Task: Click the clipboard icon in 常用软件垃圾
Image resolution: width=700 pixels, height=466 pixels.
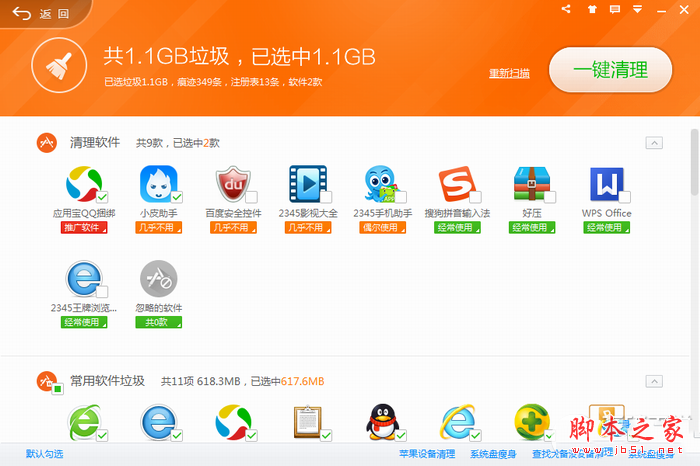Action: click(x=308, y=422)
